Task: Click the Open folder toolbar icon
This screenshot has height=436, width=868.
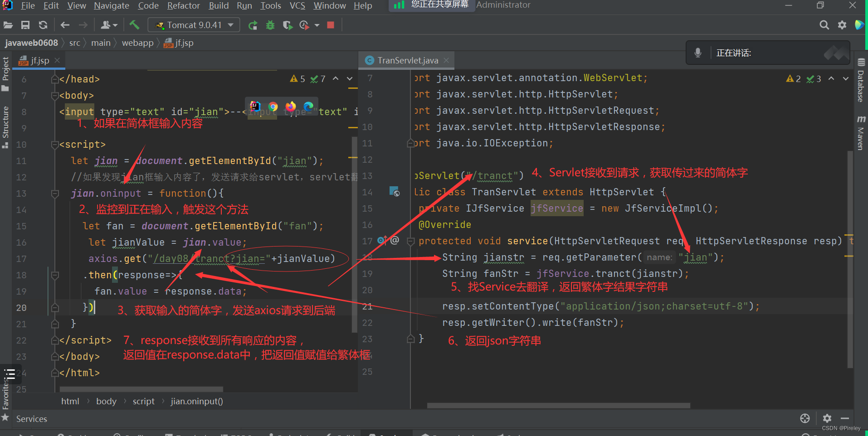Action: point(8,25)
